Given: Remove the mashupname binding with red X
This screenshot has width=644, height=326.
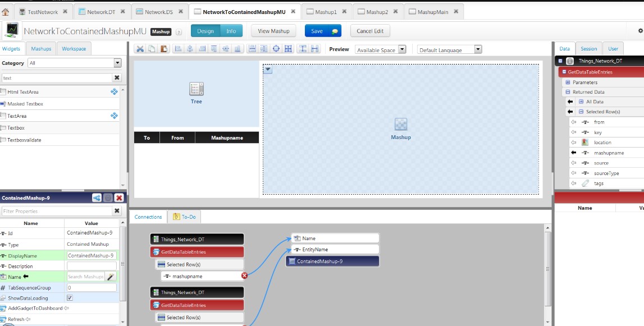Looking at the screenshot, I should click(244, 276).
